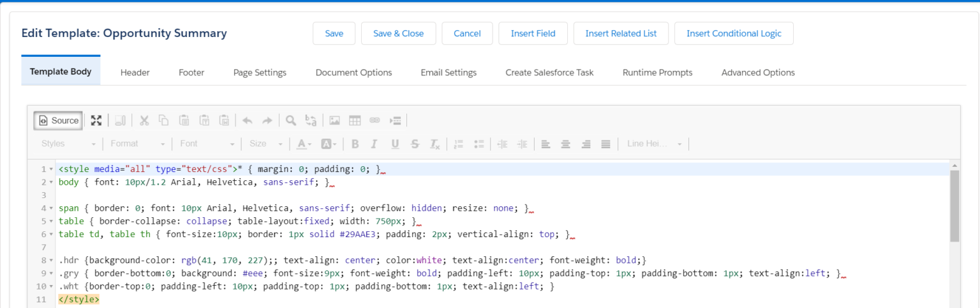This screenshot has height=308, width=980.
Task: Click the Save & Close button
Action: tap(398, 33)
